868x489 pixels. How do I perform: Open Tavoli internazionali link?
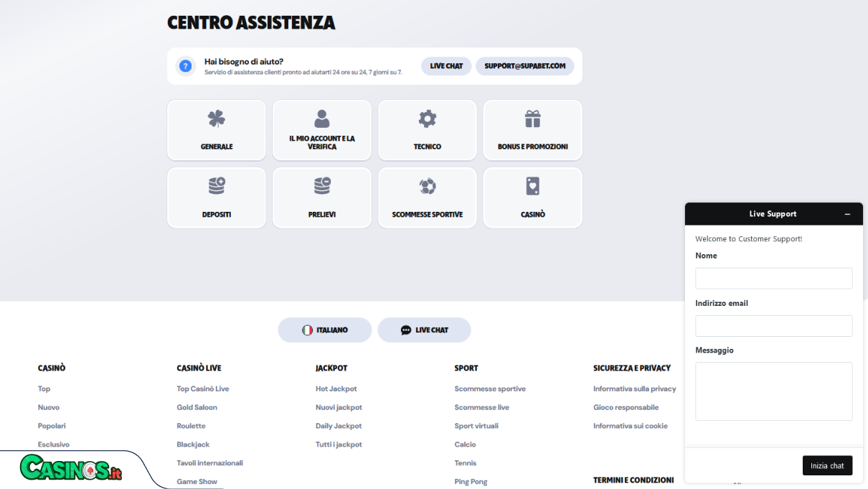(x=209, y=463)
